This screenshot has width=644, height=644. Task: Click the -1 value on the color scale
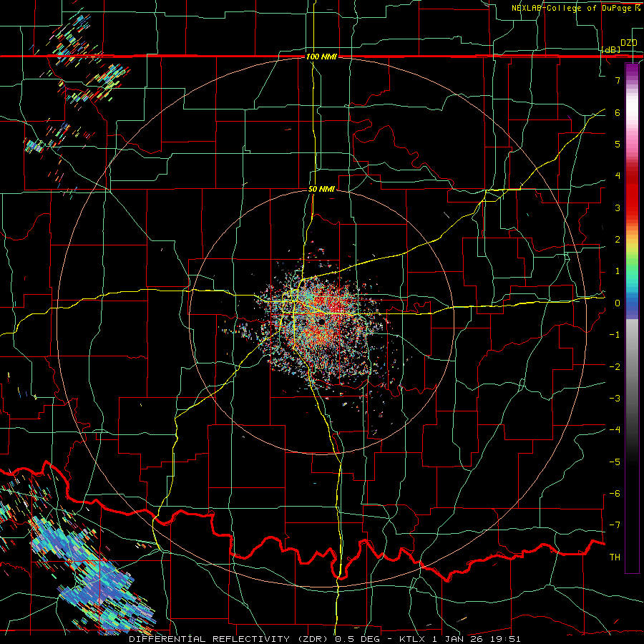tap(615, 335)
